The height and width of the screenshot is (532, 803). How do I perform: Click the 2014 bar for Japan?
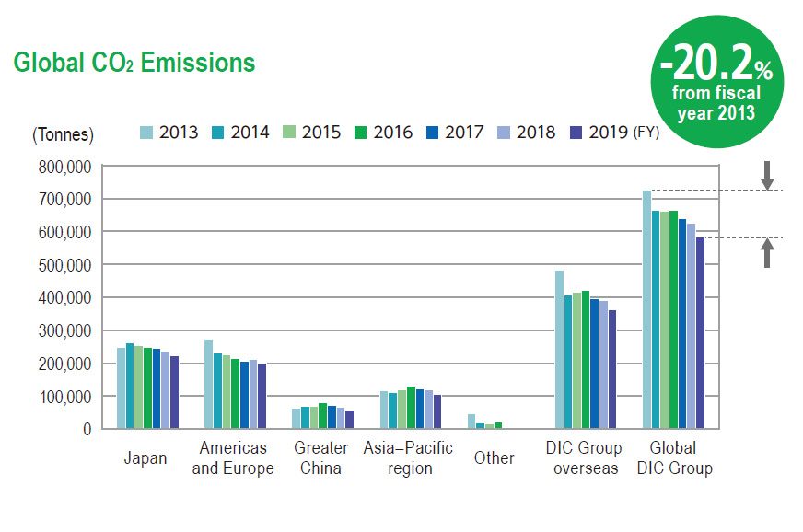pyautogui.click(x=130, y=386)
